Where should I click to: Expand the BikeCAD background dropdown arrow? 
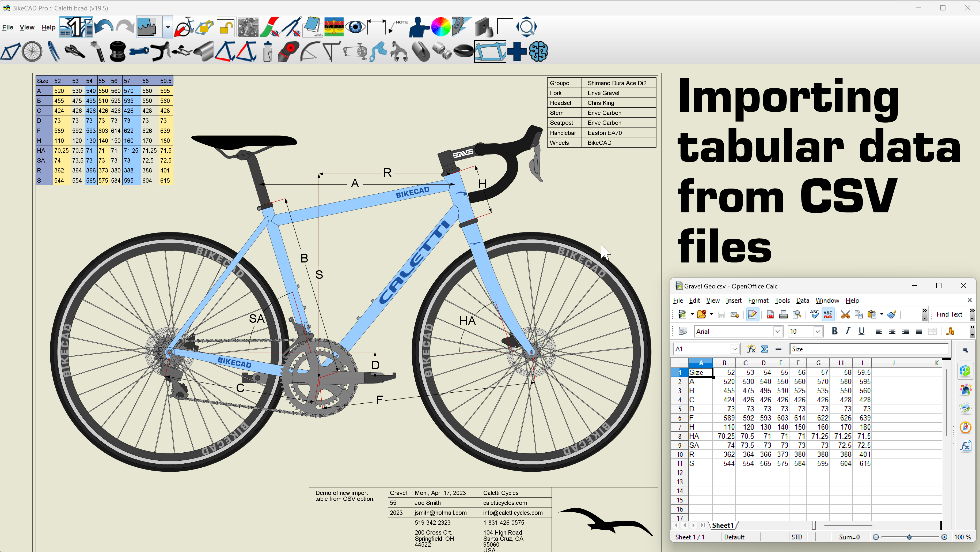point(167,27)
